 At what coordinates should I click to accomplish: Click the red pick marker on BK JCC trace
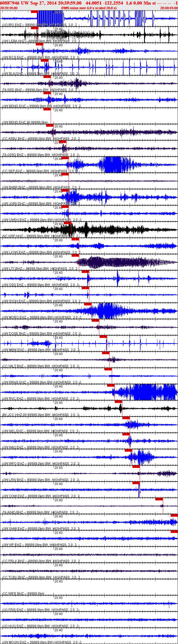coord(119,402)
